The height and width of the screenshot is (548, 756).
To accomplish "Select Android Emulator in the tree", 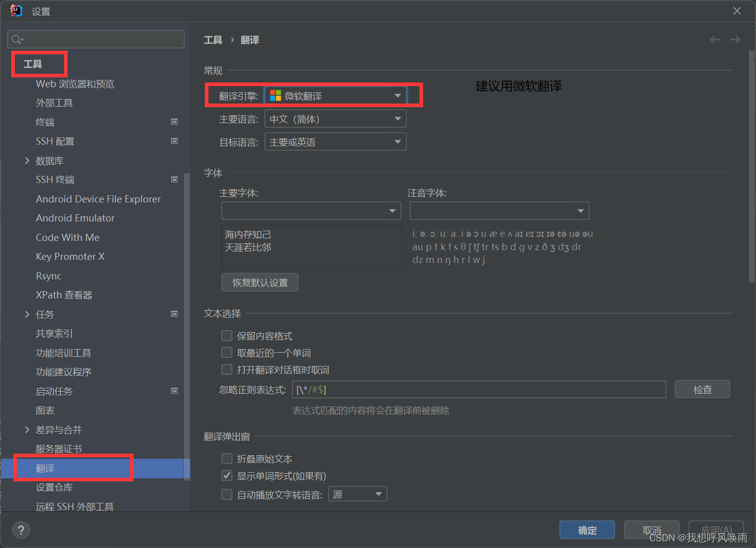I will [x=75, y=218].
